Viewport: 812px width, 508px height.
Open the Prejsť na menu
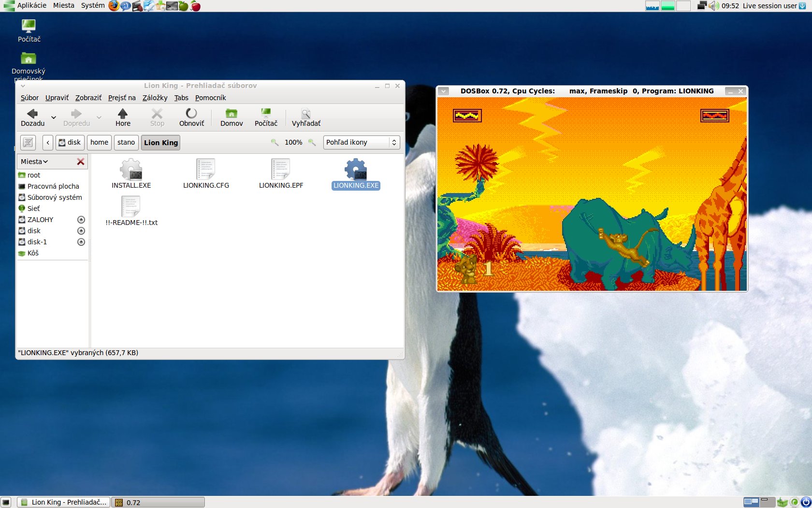point(122,98)
